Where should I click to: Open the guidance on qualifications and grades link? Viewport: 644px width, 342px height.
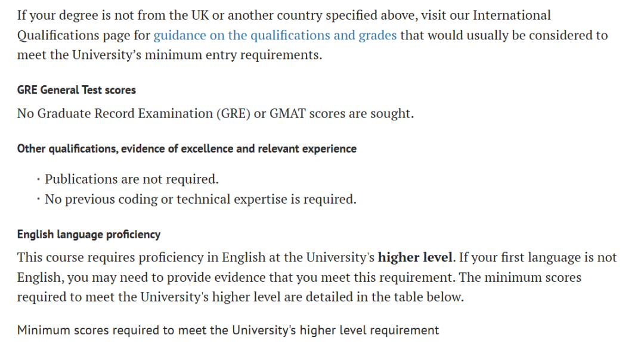[275, 35]
